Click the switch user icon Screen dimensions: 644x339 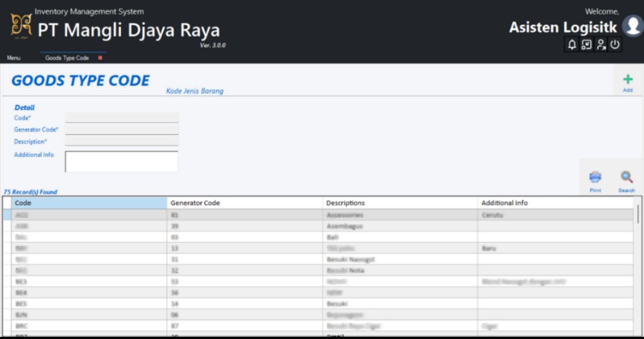click(601, 45)
